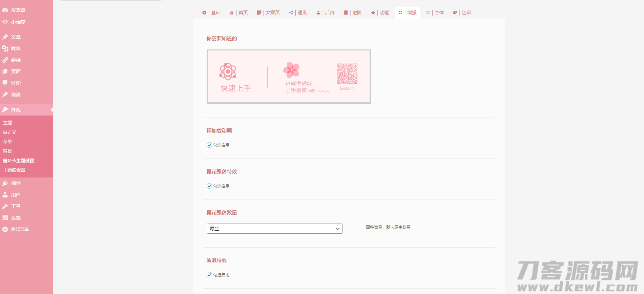This screenshot has height=294, width=644.
Task: Click the quick start guide banner image
Action: [289, 77]
